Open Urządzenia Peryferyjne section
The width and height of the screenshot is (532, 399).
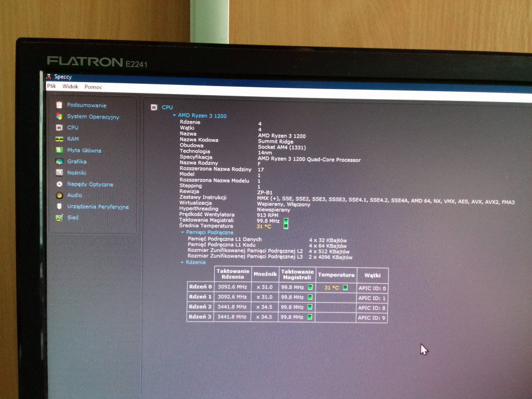coord(98,206)
